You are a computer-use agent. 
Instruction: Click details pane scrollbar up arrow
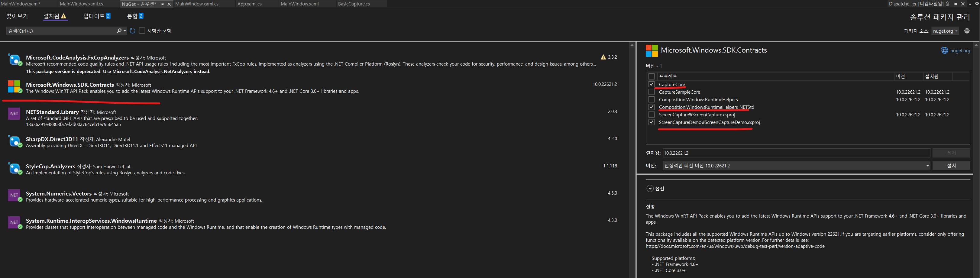pyautogui.click(x=976, y=45)
